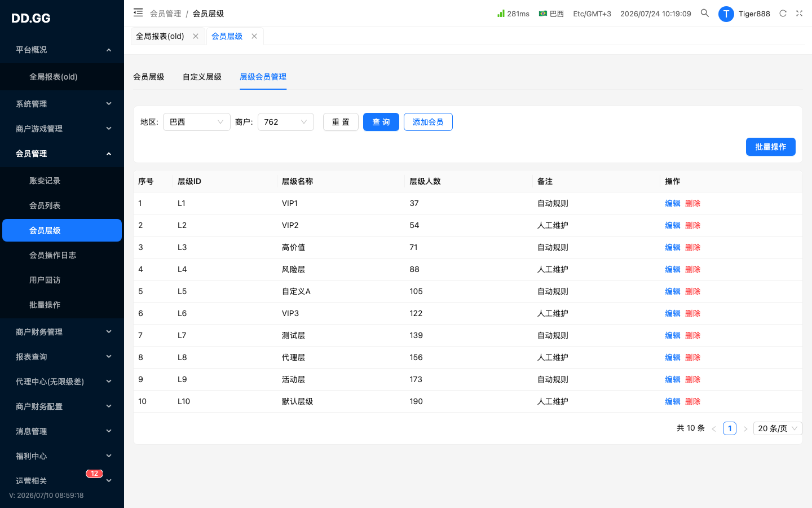Open 全局报表(old) in the sidebar
Viewport: 812px width, 508px height.
coord(62,77)
